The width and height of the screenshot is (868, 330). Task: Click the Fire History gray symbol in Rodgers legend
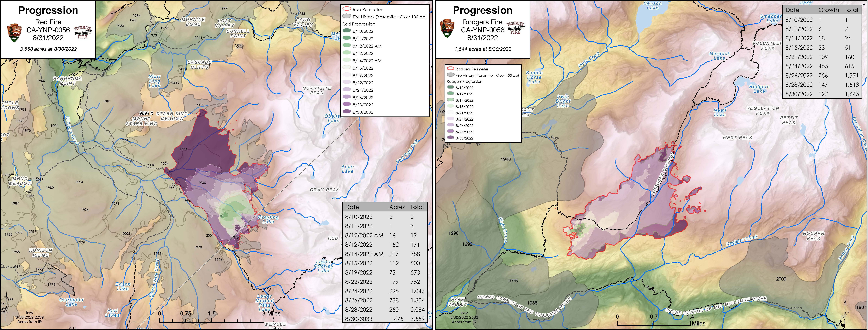tap(450, 75)
